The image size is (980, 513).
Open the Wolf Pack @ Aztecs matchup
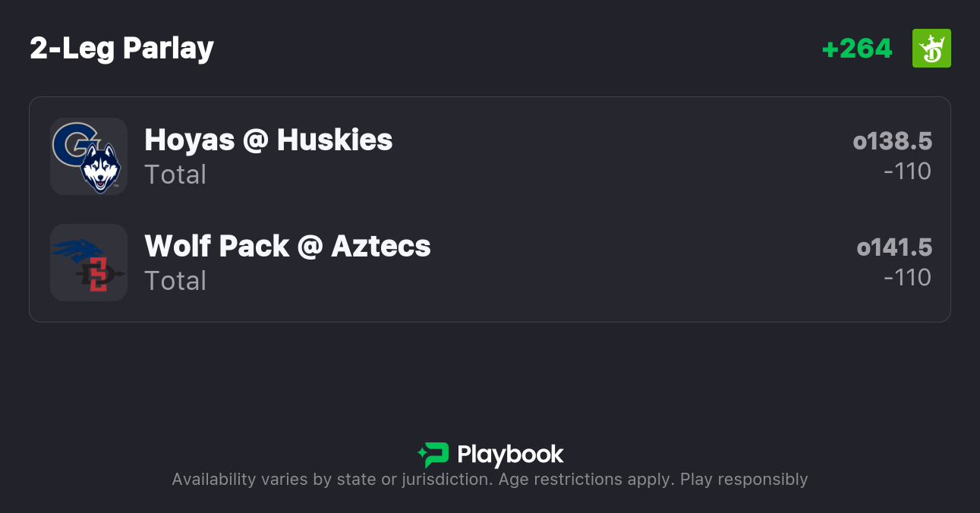(x=287, y=247)
